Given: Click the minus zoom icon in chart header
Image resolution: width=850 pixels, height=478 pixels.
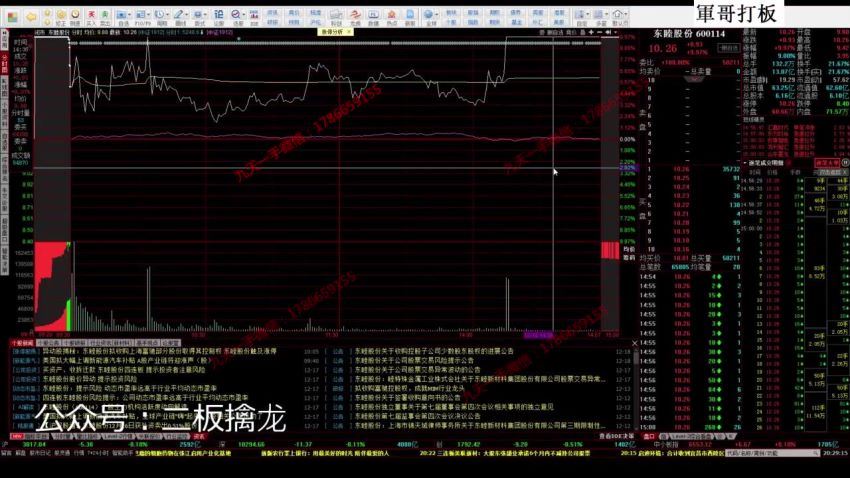Looking at the screenshot, I should click(x=600, y=33).
